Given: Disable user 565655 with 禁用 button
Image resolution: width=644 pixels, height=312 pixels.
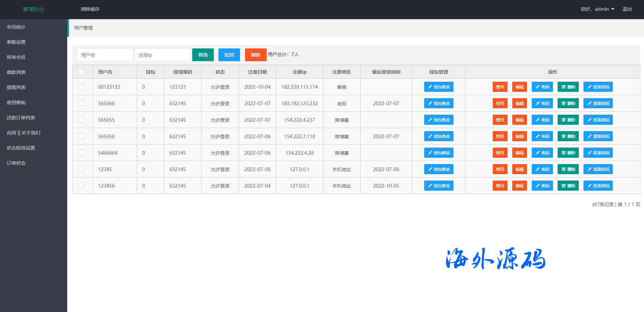Looking at the screenshot, I should 500,120.
